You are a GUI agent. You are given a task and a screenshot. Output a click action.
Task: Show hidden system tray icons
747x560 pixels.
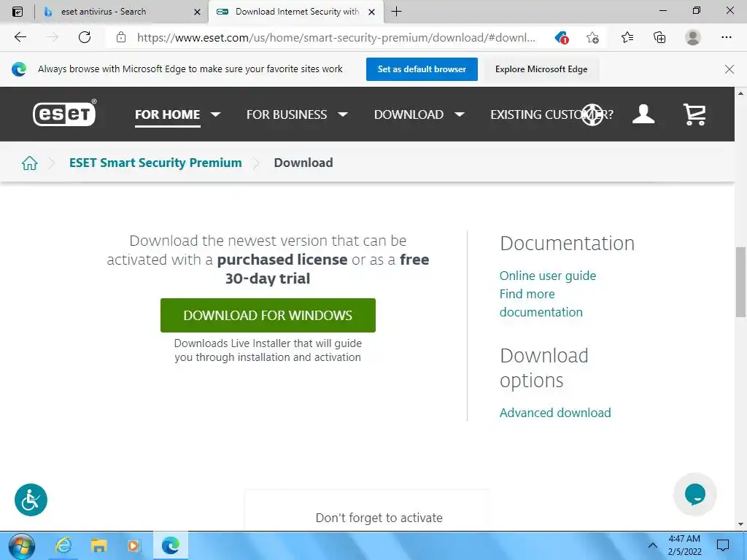pyautogui.click(x=653, y=545)
